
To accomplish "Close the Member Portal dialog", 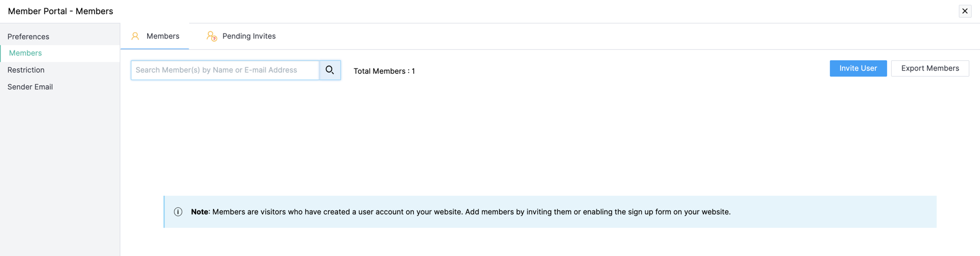I will click(x=965, y=11).
